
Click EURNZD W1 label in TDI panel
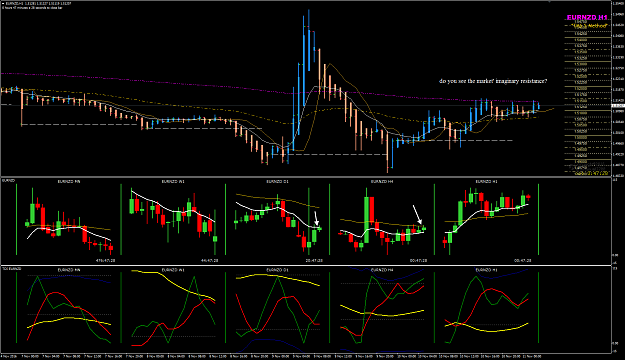tap(173, 270)
